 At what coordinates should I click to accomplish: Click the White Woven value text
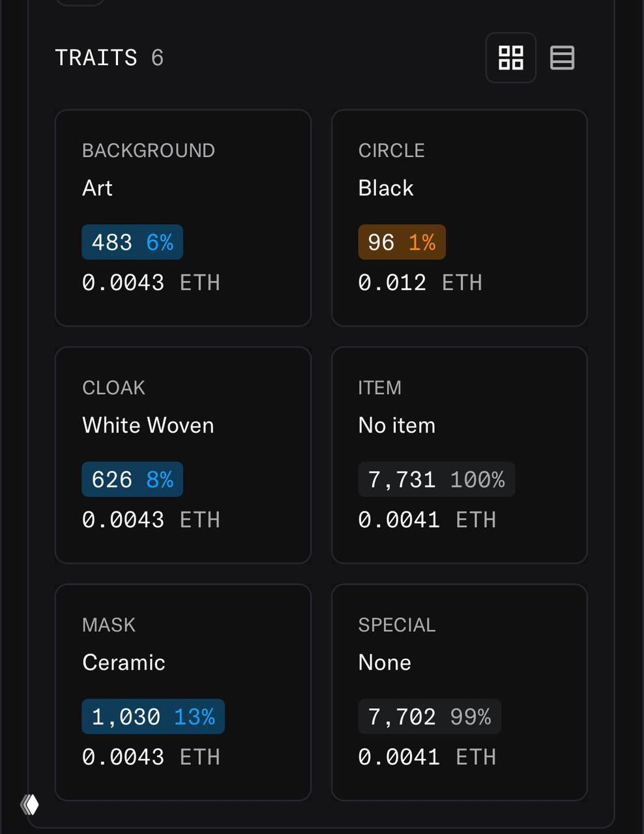coord(148,425)
